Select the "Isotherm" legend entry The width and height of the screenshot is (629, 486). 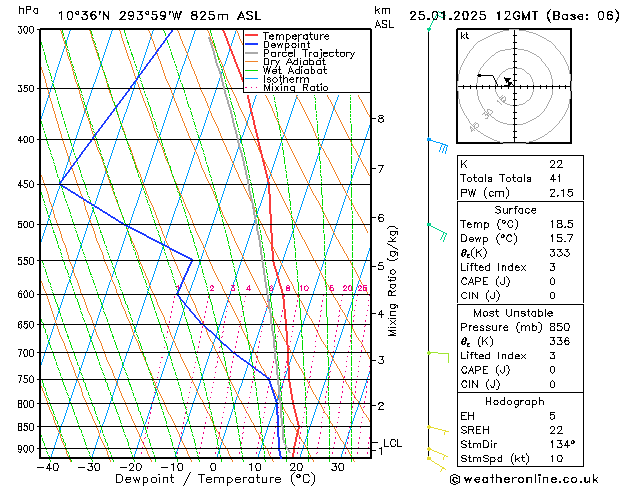[286, 79]
